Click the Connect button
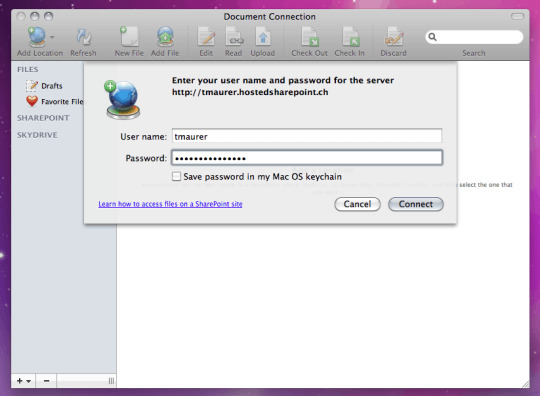Viewport: 540px width, 396px height. click(x=416, y=204)
